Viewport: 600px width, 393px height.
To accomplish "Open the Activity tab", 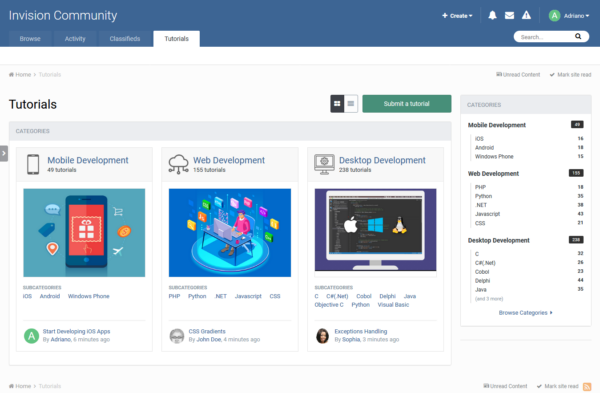I will (75, 39).
